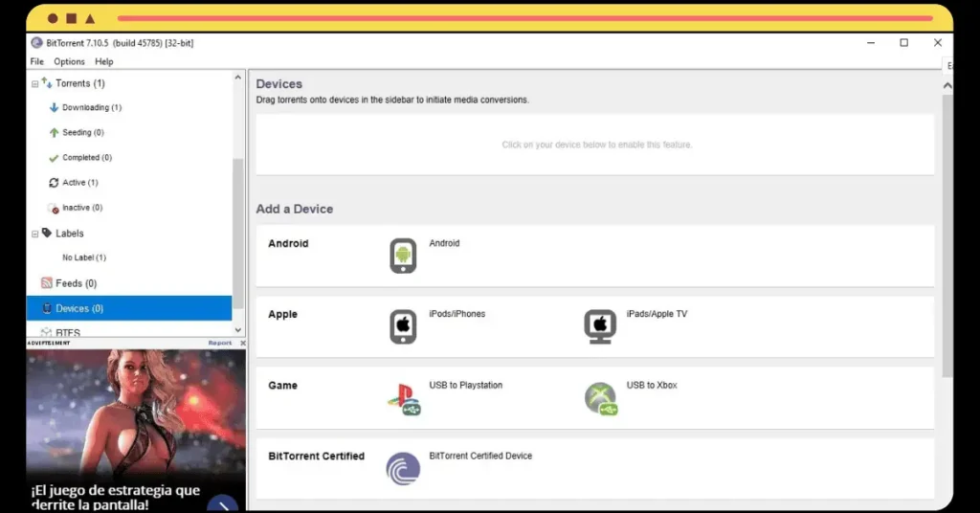Collapse the Labels tree node
The height and width of the screenshot is (513, 980).
coord(35,234)
